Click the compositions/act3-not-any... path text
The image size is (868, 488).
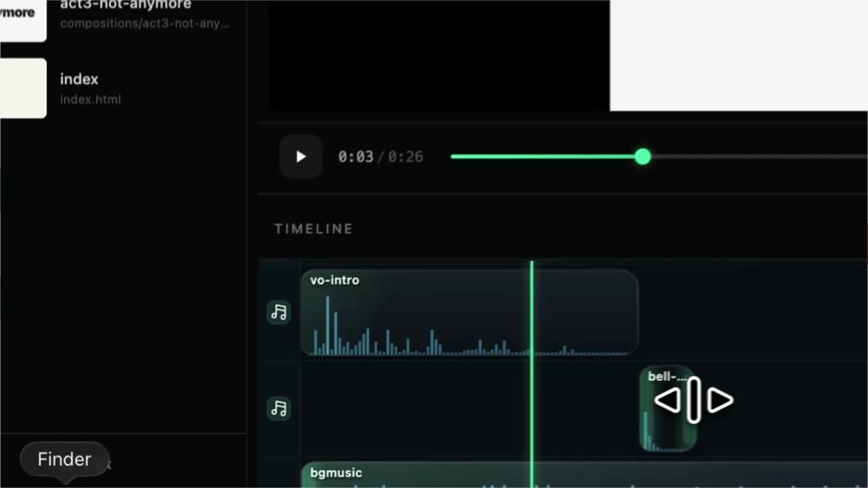pyautogui.click(x=145, y=24)
